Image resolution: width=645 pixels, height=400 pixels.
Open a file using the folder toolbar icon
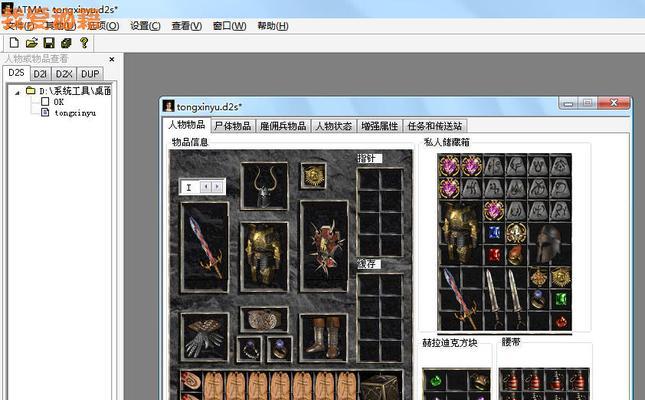[31, 42]
